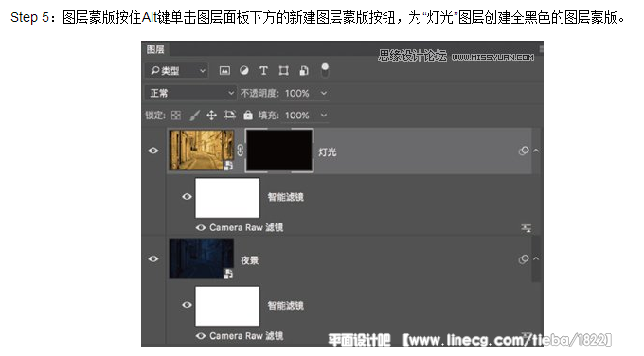Toggle Camera Raw 滤镜 eye under 夜景
644x356 pixels.
pos(201,336)
